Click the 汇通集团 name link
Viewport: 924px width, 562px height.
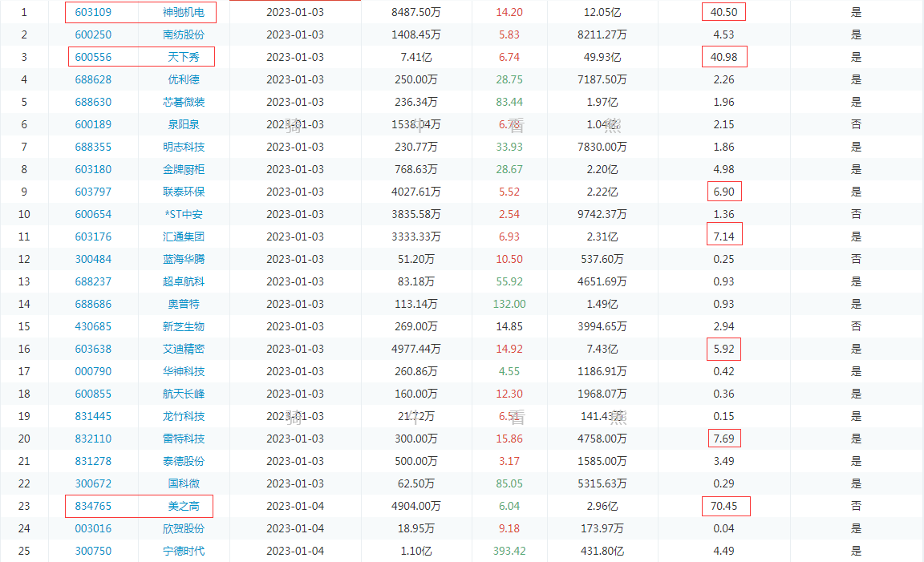[183, 237]
